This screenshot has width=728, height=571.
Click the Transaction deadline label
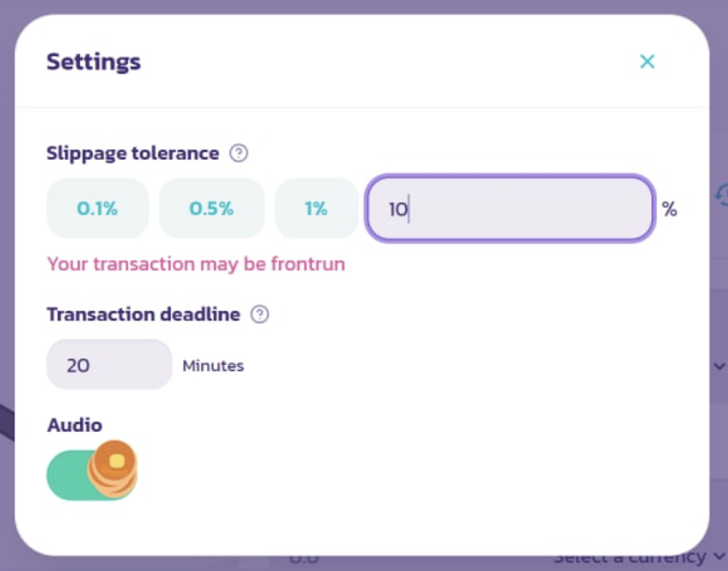(143, 314)
